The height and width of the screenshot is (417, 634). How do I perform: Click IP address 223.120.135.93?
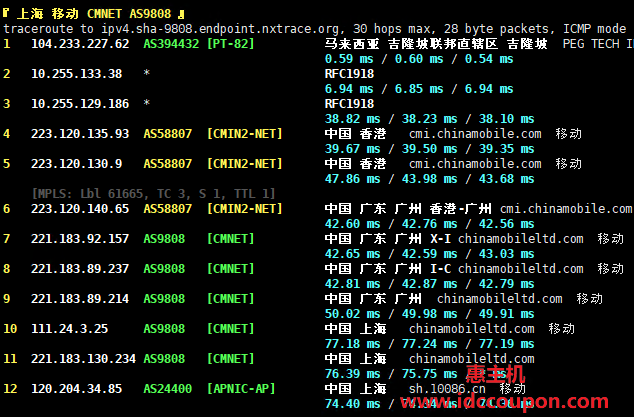(80, 133)
